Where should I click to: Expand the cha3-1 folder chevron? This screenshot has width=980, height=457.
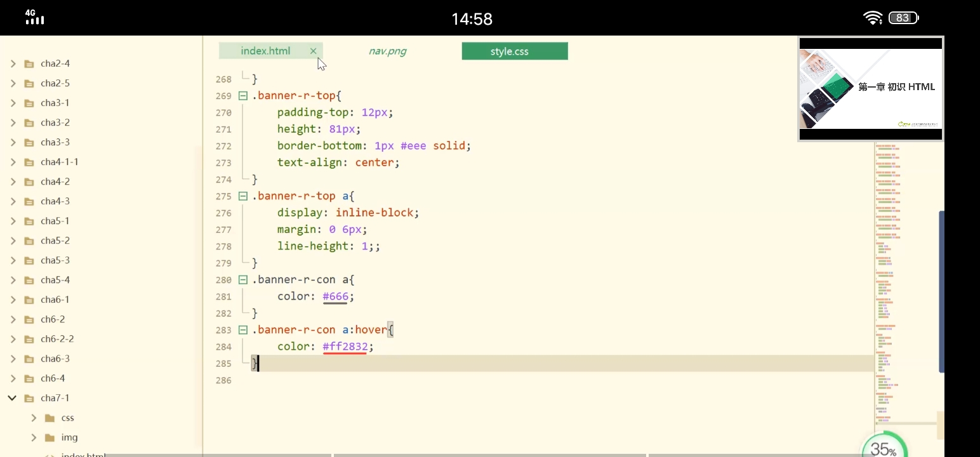click(x=13, y=103)
